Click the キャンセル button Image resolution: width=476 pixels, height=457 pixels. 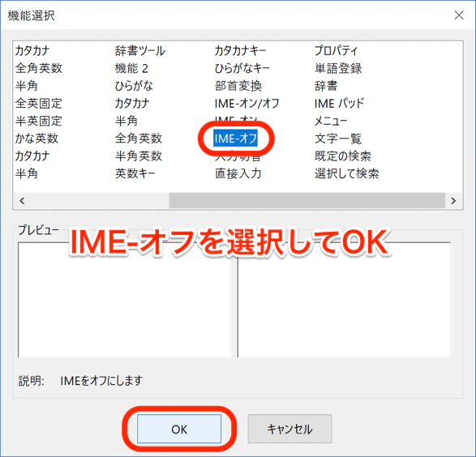[289, 429]
